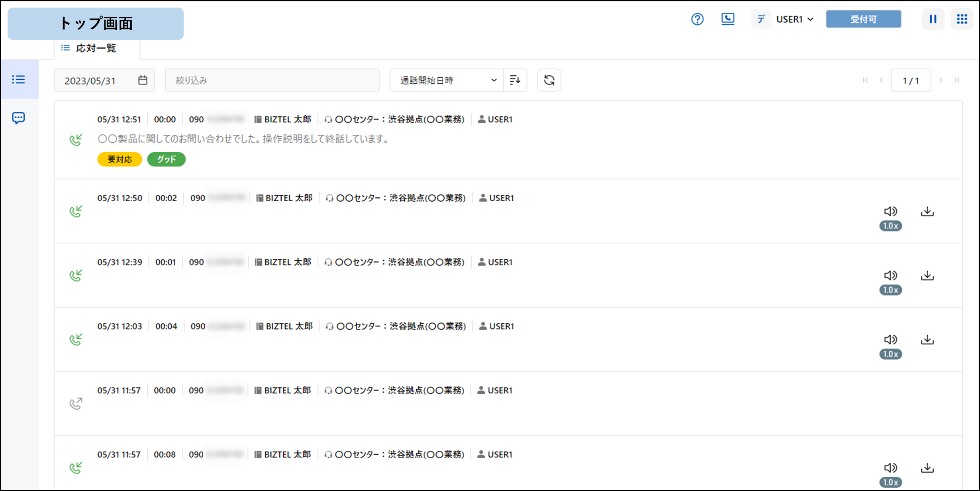Select the list view icon in sidebar

click(18, 80)
